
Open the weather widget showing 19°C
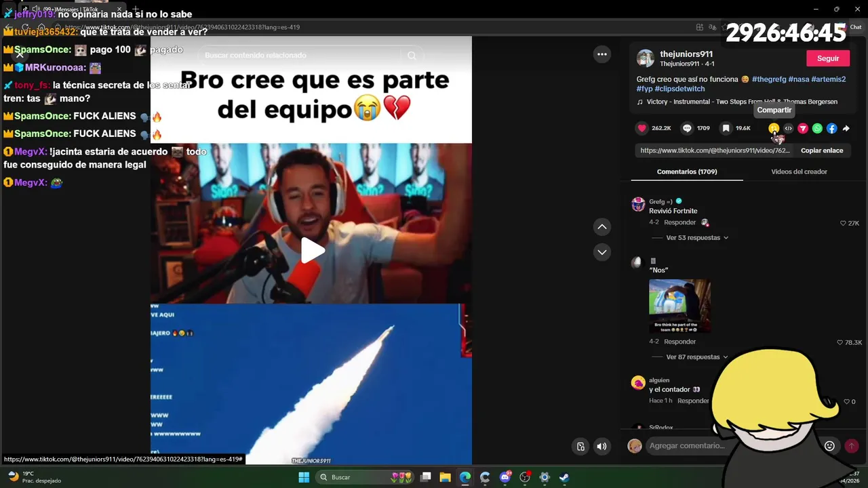coord(34,477)
